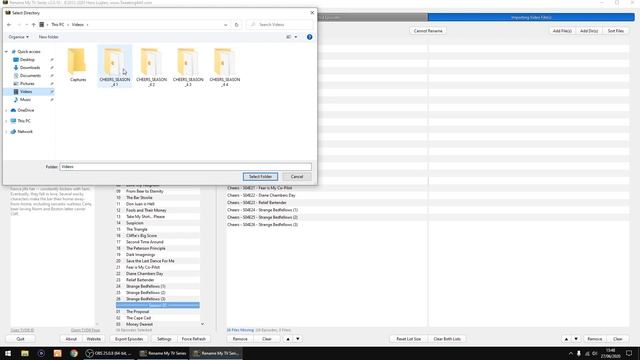
Task: Click the Force Refresh button
Action: (193, 339)
